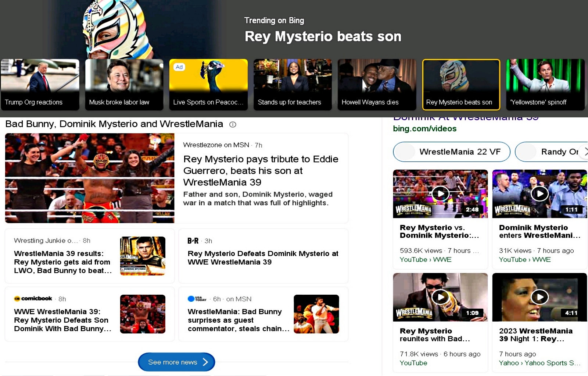Select the Rey Mysterio beats son card
The image size is (588, 376).
click(461, 85)
